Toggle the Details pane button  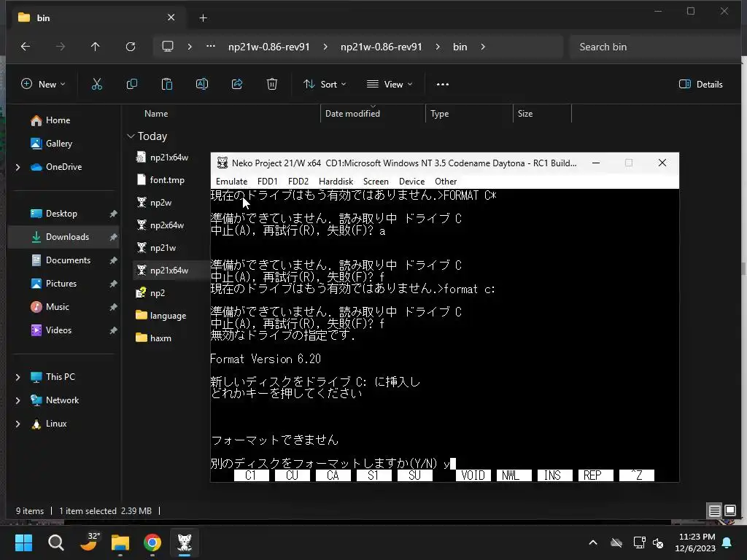point(700,85)
